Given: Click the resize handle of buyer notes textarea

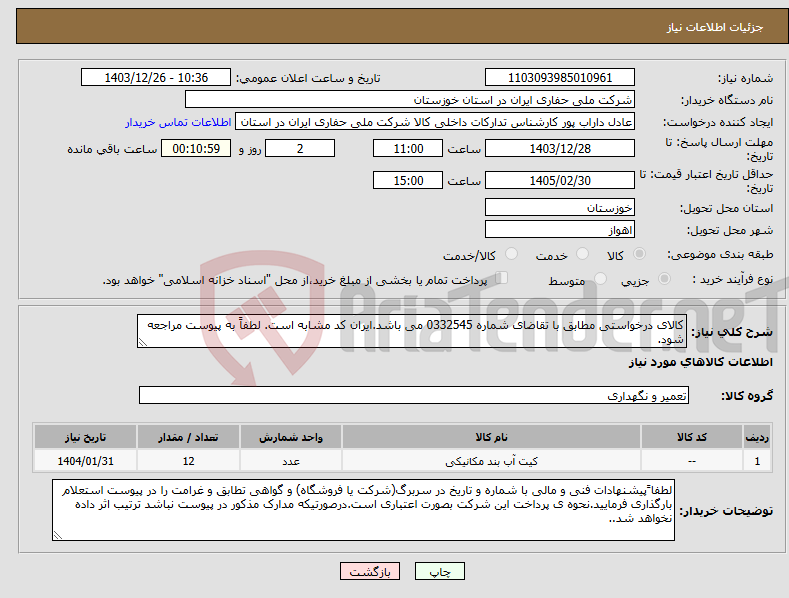Looking at the screenshot, I should [x=57, y=536].
